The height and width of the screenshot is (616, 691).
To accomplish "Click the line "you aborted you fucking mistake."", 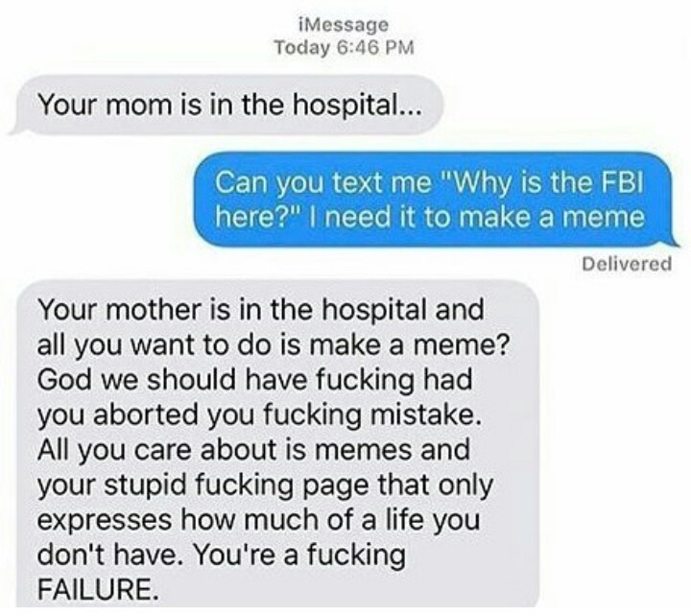I will point(259,415).
